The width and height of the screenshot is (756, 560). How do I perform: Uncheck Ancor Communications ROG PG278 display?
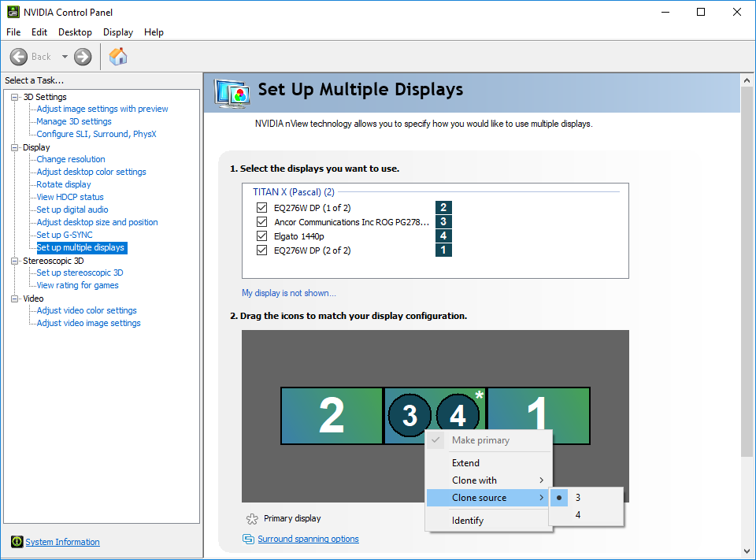pos(261,222)
